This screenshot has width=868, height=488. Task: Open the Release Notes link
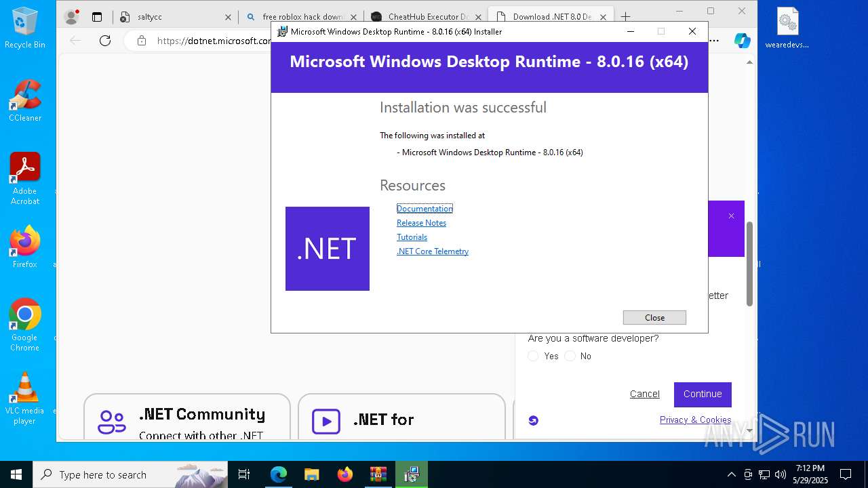pyautogui.click(x=421, y=223)
